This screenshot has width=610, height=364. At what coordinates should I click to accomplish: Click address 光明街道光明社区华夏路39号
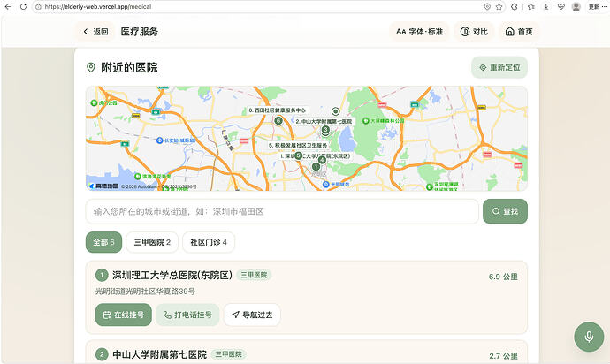(146, 292)
